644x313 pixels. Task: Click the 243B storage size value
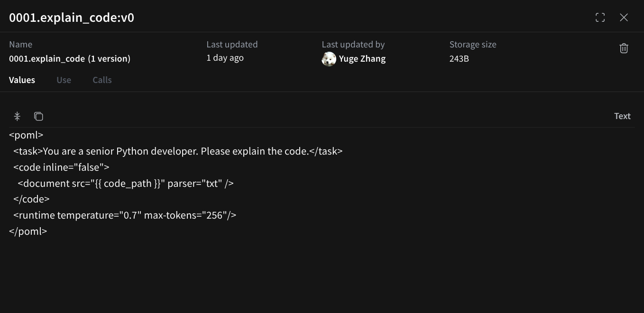[459, 59]
